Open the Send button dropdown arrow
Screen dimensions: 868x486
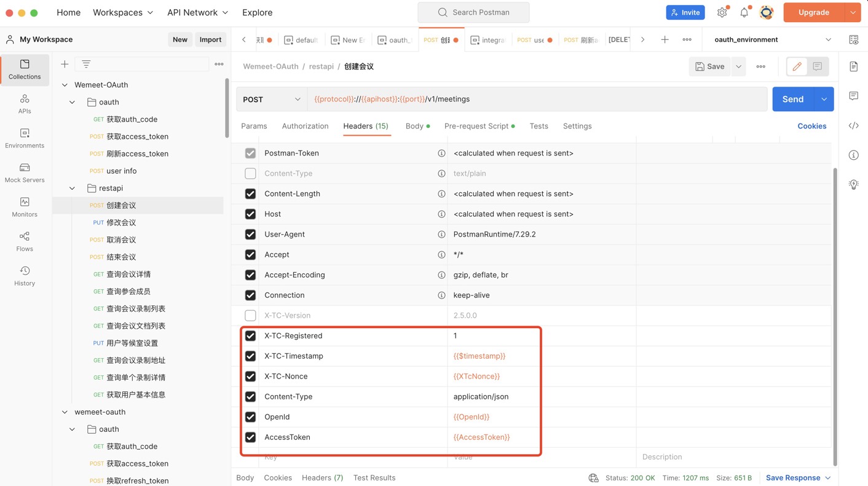pos(824,99)
